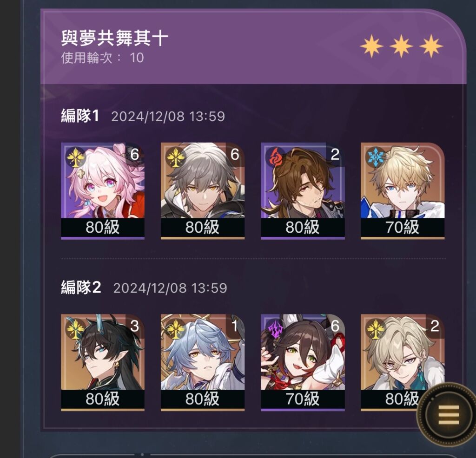Select the horned dark-haired character in team 2

[103, 362]
